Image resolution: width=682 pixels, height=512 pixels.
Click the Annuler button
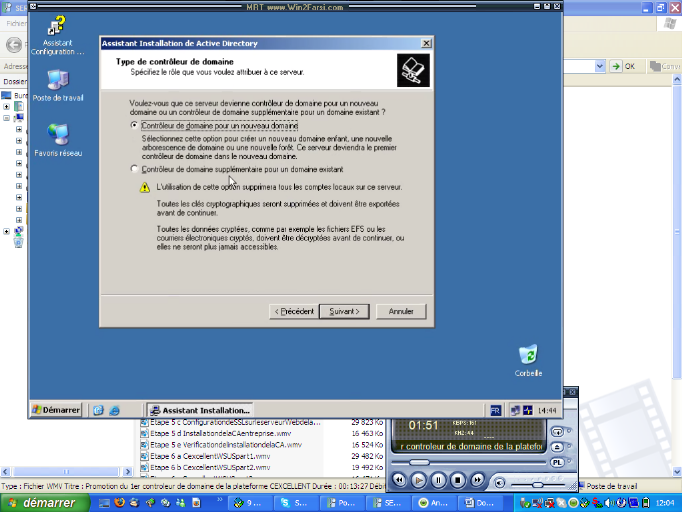(401, 311)
